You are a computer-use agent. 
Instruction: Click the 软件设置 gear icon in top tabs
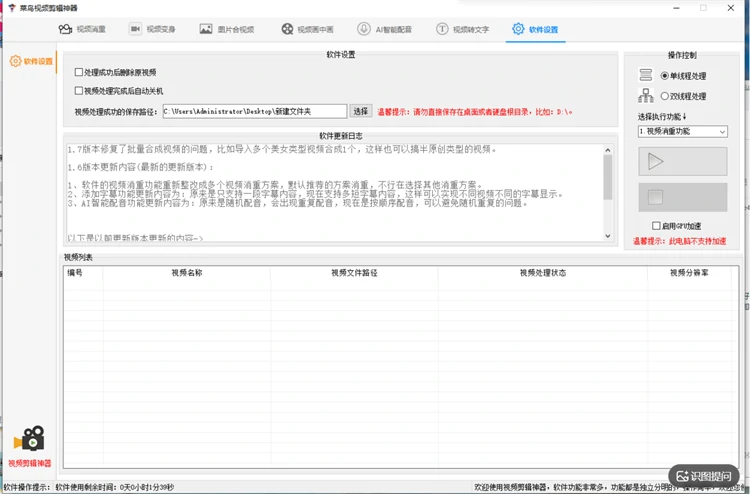[x=518, y=29]
